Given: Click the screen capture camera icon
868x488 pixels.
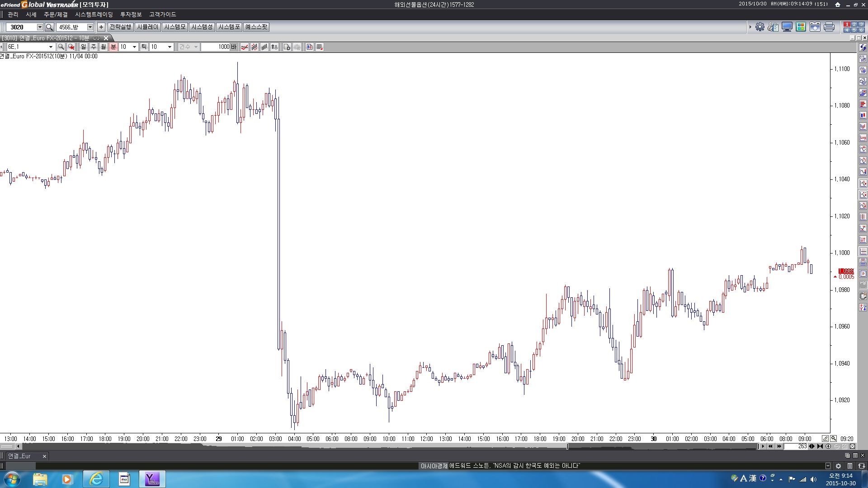Looking at the screenshot, I should [815, 27].
